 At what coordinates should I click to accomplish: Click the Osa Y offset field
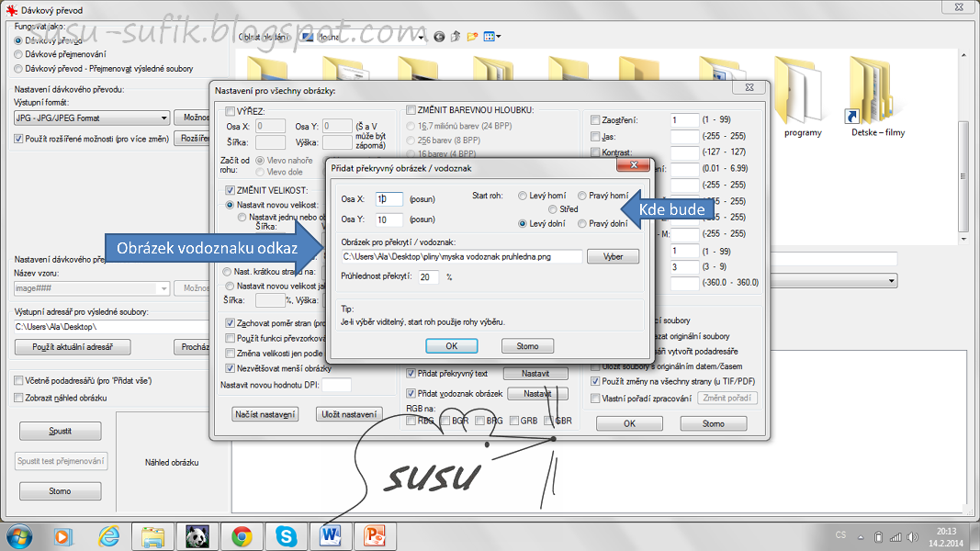[389, 219]
